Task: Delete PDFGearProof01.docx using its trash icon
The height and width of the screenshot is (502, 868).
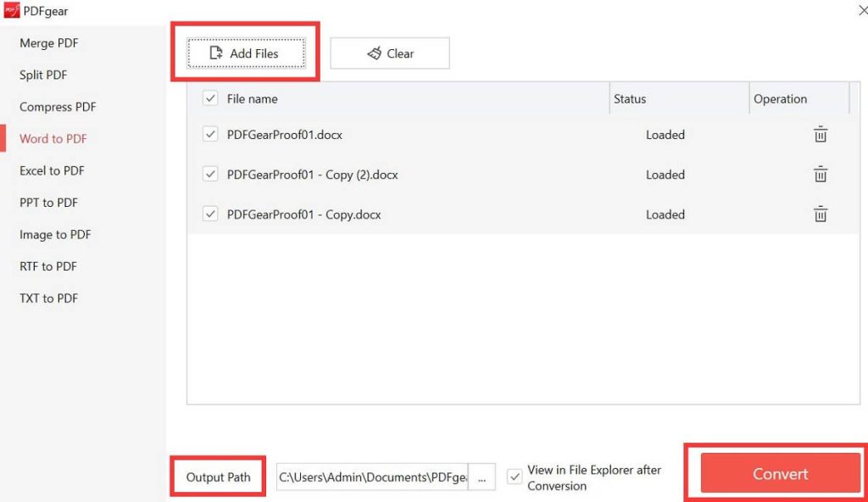Action: tap(820, 134)
